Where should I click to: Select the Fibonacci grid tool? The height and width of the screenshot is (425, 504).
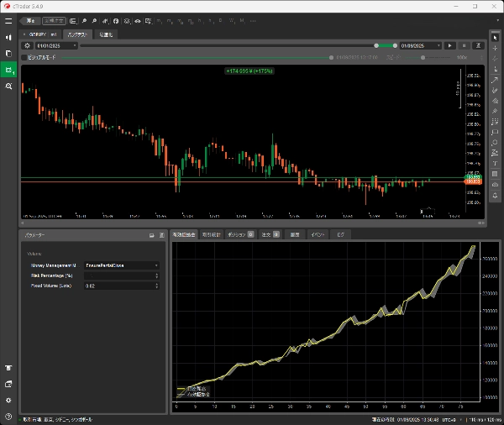click(495, 122)
